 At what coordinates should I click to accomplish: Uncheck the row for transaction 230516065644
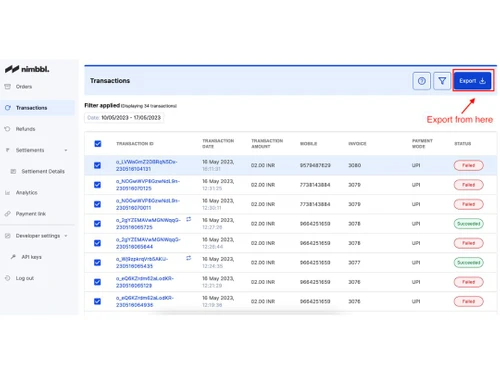[x=97, y=243]
